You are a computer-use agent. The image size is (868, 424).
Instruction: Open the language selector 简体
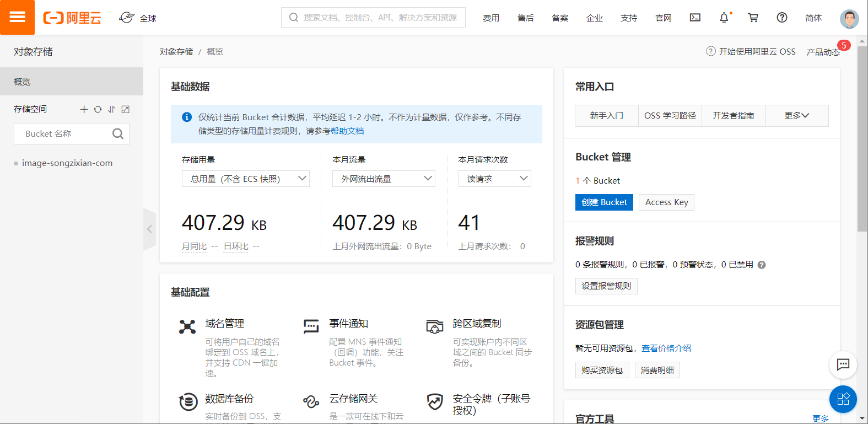click(x=813, y=18)
